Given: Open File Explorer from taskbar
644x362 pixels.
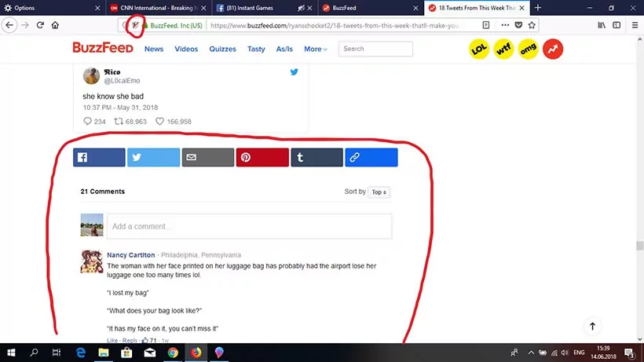Looking at the screenshot, I should coord(104,353).
